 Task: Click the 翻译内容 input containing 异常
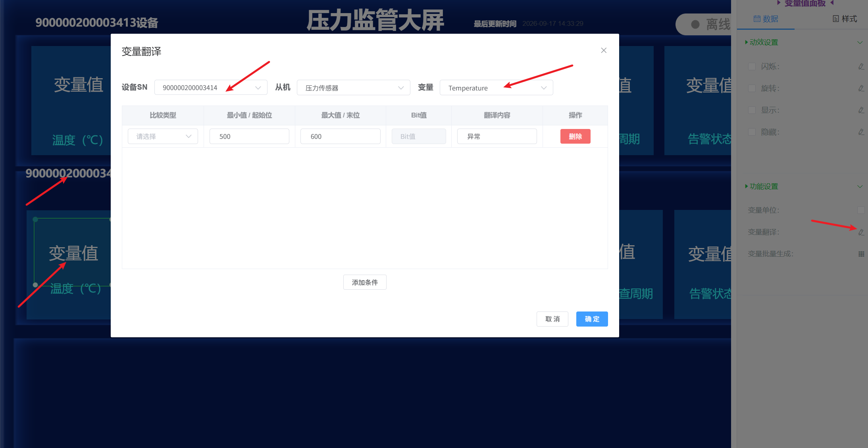click(497, 137)
